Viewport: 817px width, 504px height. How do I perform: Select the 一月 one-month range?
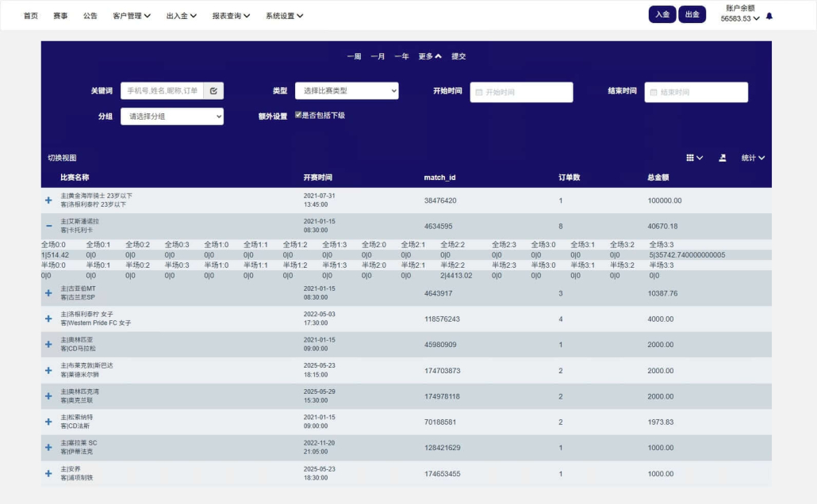(378, 56)
